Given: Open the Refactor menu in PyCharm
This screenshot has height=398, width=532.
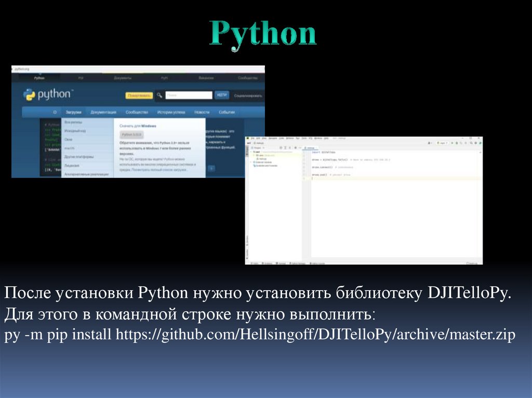Looking at the screenshot, I should (290, 139).
